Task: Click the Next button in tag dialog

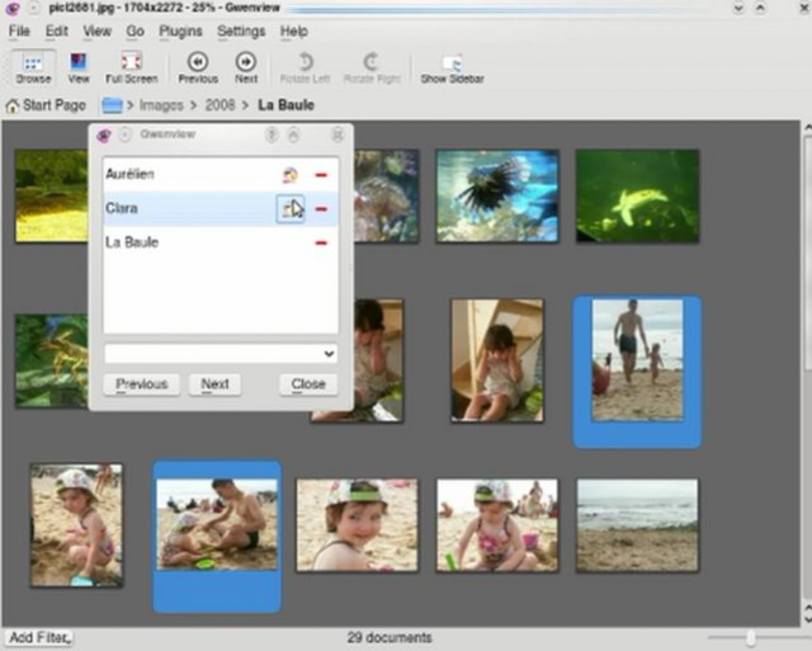Action: tap(215, 384)
